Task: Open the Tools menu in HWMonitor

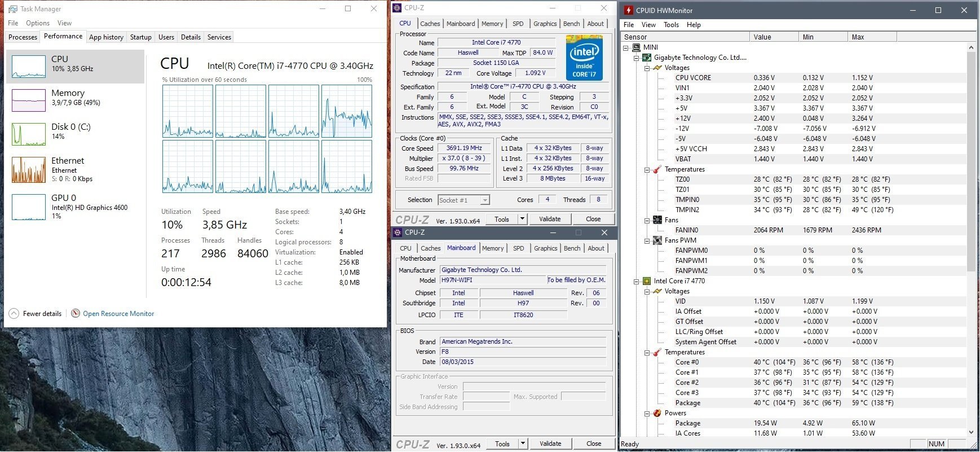Action: [x=671, y=25]
